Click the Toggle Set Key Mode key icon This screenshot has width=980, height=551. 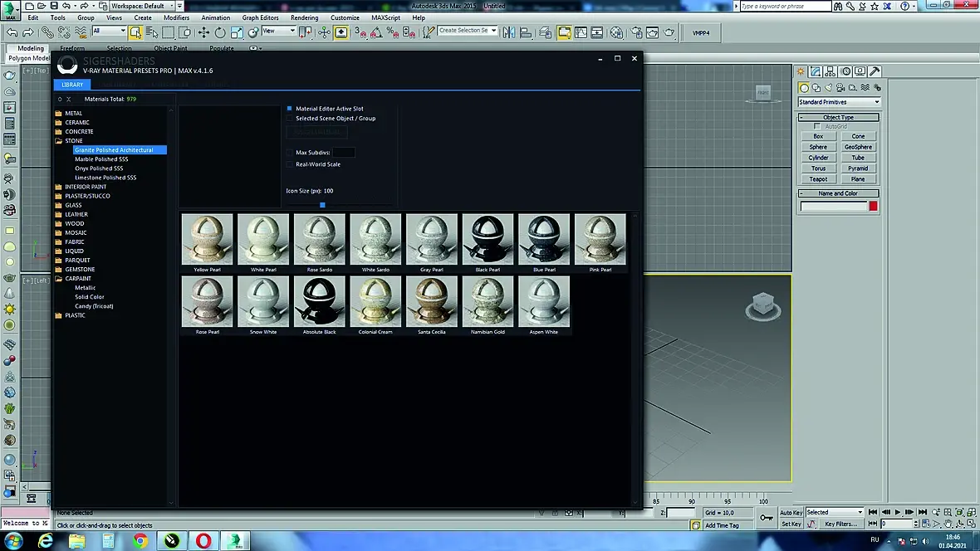coord(767,518)
